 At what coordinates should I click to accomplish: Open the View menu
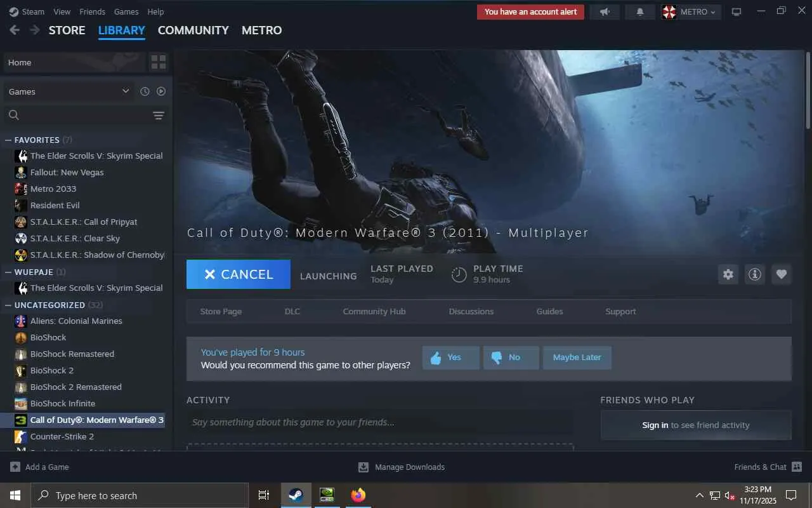(62, 12)
